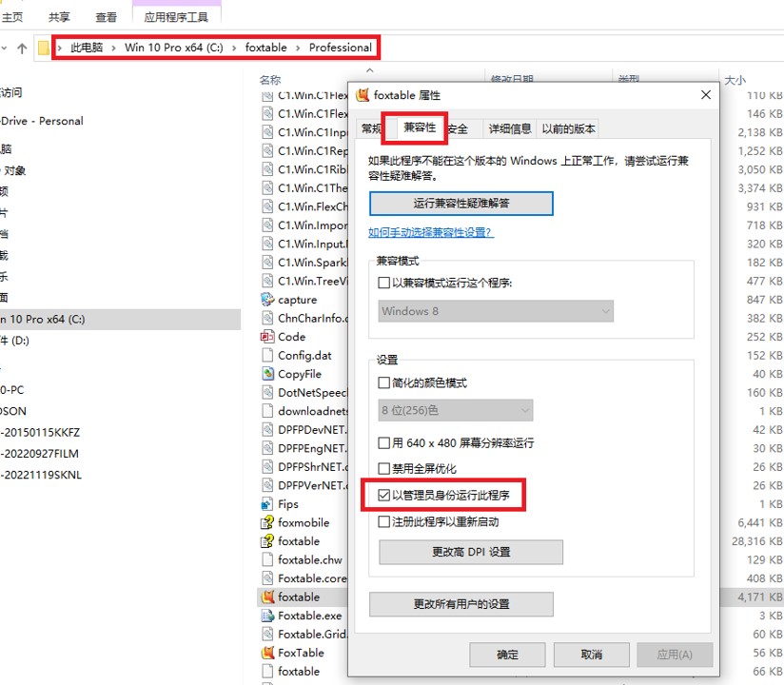Click the Code file icon

267,337
